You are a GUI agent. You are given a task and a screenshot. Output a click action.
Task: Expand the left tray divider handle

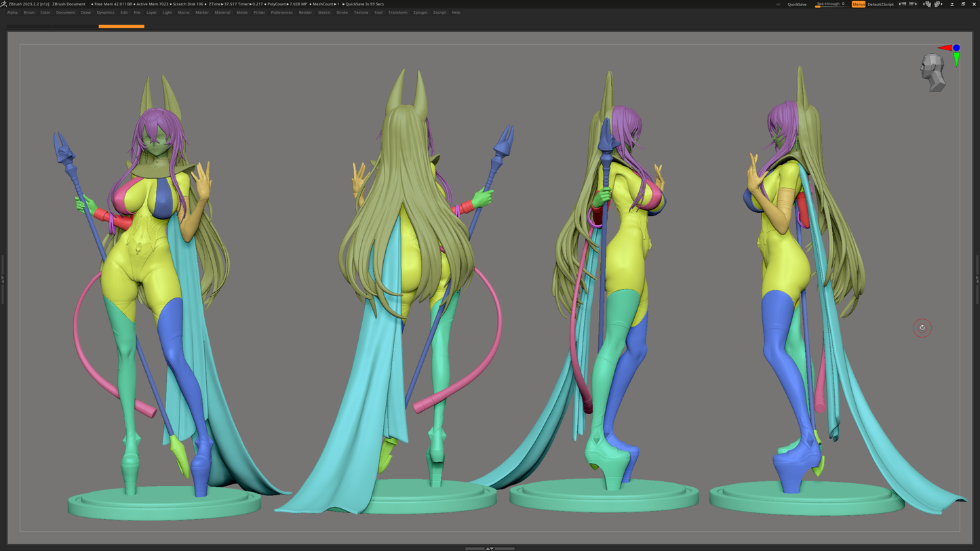pos(3,279)
